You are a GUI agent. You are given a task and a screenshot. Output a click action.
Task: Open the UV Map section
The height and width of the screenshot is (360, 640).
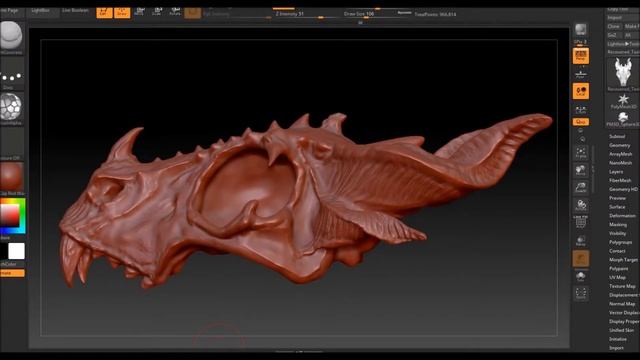[617, 278]
